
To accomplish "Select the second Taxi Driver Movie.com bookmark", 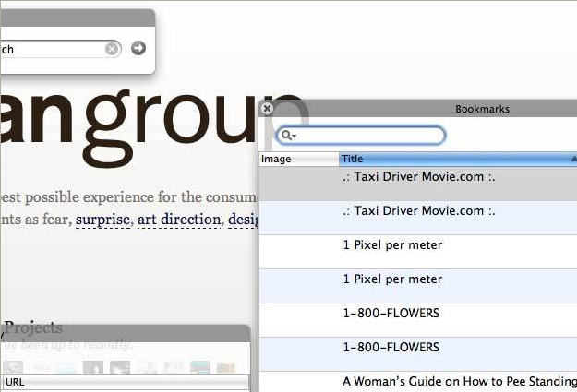I will 418,218.
